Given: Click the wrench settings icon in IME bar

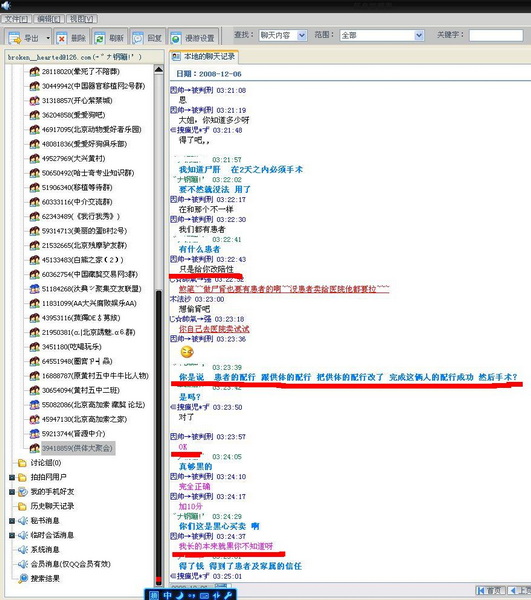Looking at the screenshot, I should coord(228,595).
